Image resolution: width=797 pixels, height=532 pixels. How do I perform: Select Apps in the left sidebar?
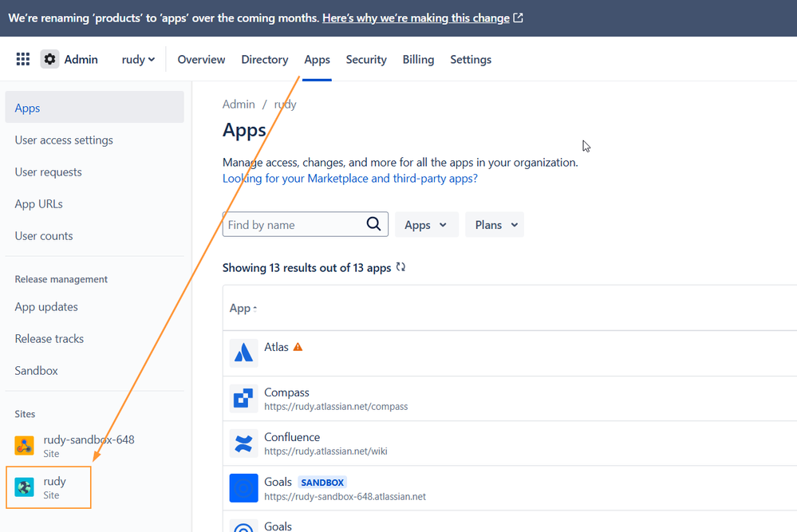[x=95, y=107]
